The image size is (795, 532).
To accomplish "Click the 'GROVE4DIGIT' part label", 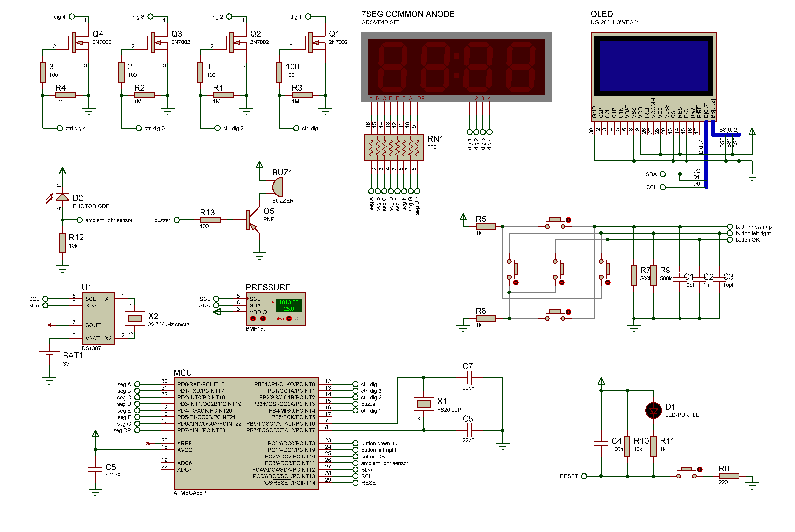I will pyautogui.click(x=380, y=22).
